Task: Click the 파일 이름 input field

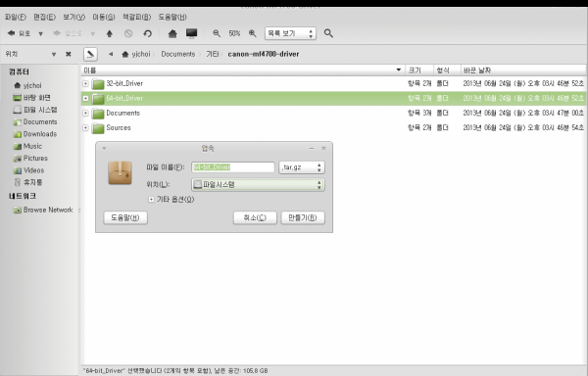Action: click(x=233, y=167)
